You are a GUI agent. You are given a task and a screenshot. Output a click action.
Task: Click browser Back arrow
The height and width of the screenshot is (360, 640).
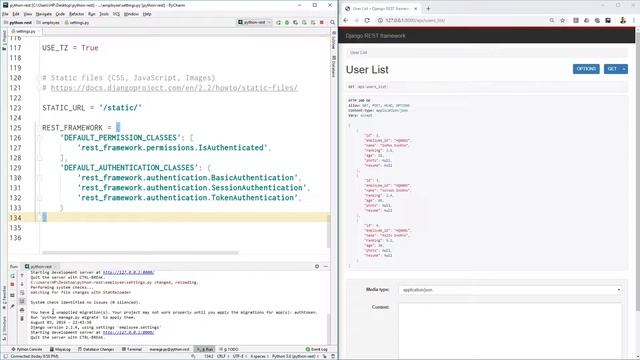[x=346, y=20]
